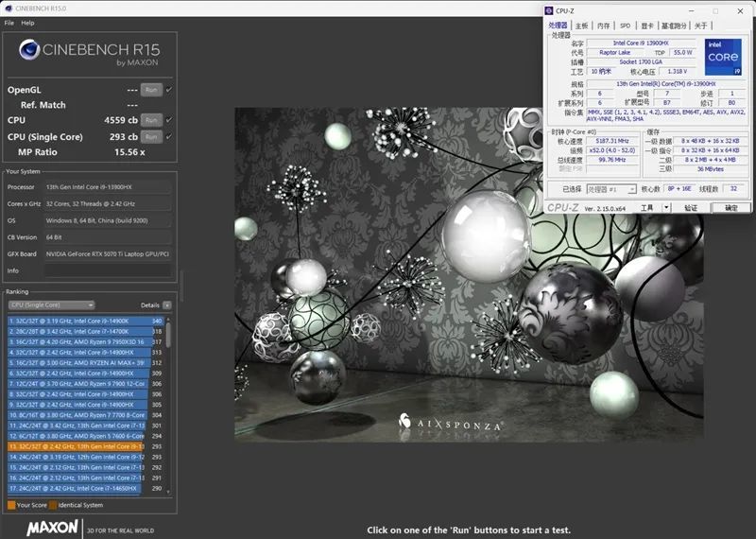Click the Cinebench R15.0 title bar icon
Screen dimensions: 756x539
coord(8,9)
